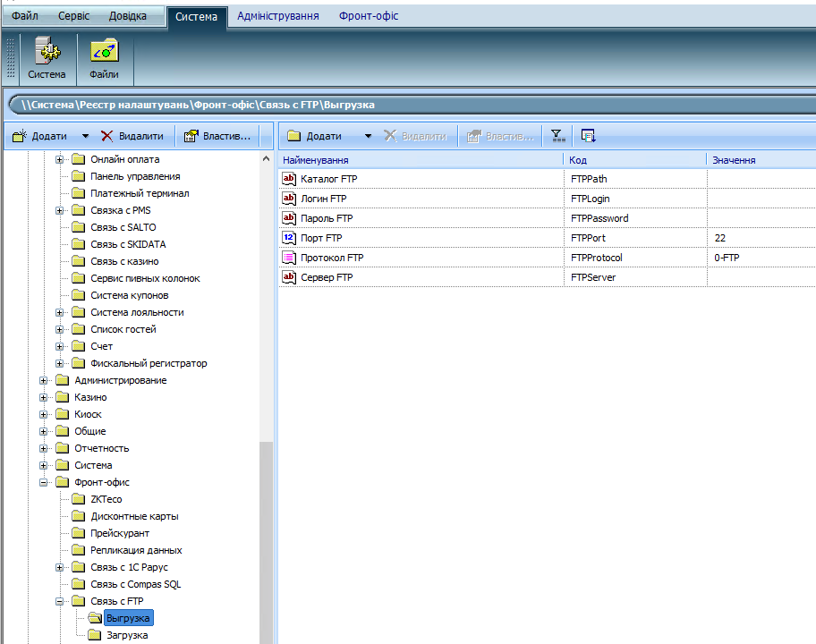
Task: Select the Порт FTP numeric parameter icon
Action: tap(289, 238)
